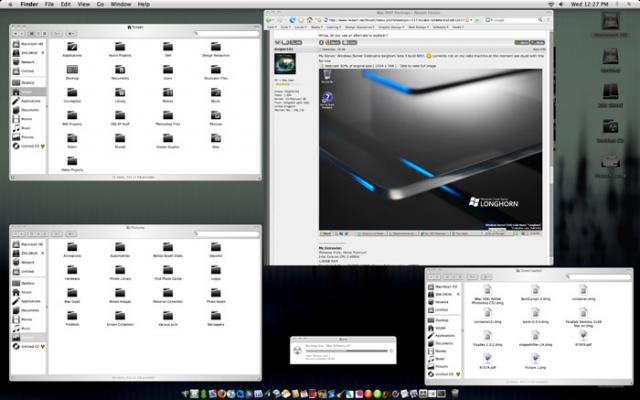The width and height of the screenshot is (640, 400).
Task: Open the Apple menu
Action: 10,4
